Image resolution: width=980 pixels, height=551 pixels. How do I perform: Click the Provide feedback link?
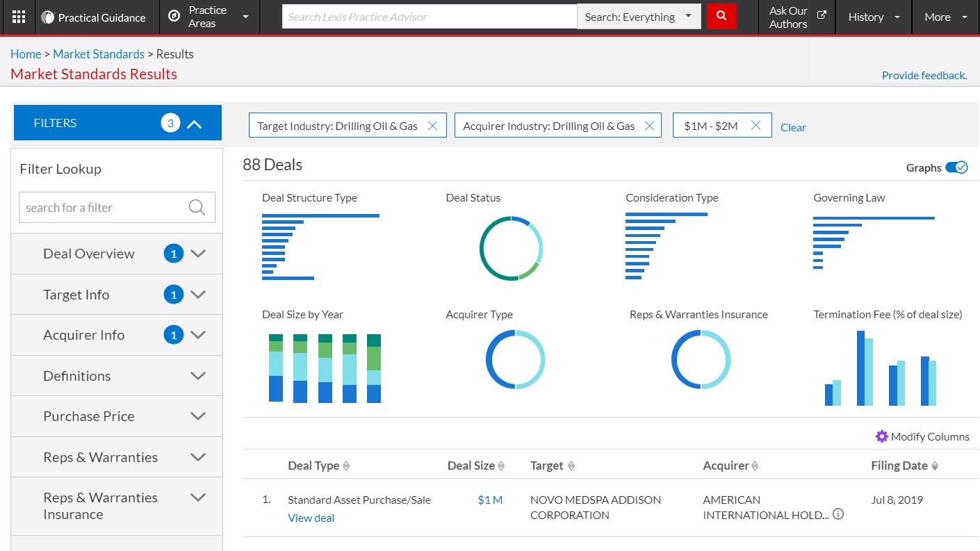(x=924, y=75)
